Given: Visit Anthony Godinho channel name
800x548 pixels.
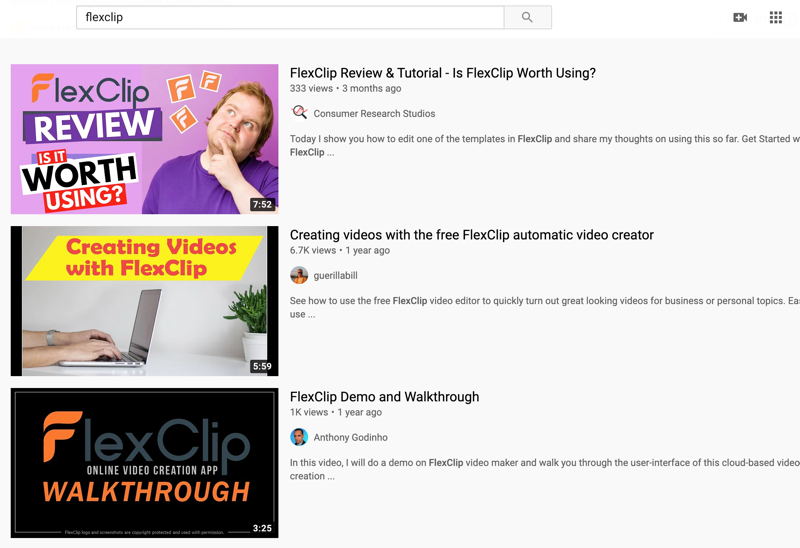Looking at the screenshot, I should pos(351,437).
